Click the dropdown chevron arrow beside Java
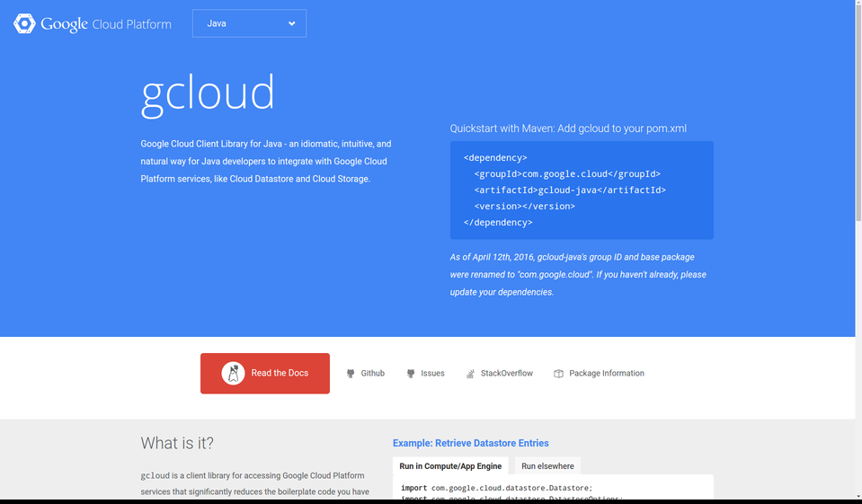 coord(292,23)
